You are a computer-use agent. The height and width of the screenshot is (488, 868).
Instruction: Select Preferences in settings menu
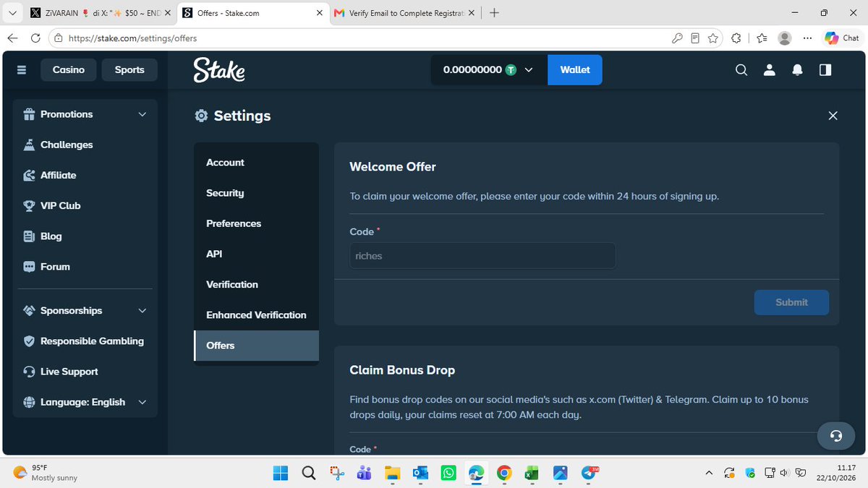point(256,223)
